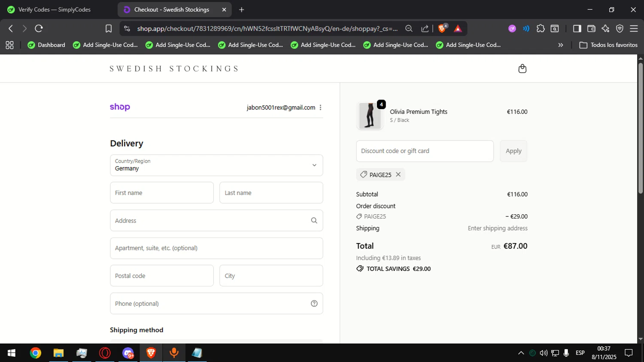
Task: Click the Swedish Stockings store logo
Action: click(174, 69)
